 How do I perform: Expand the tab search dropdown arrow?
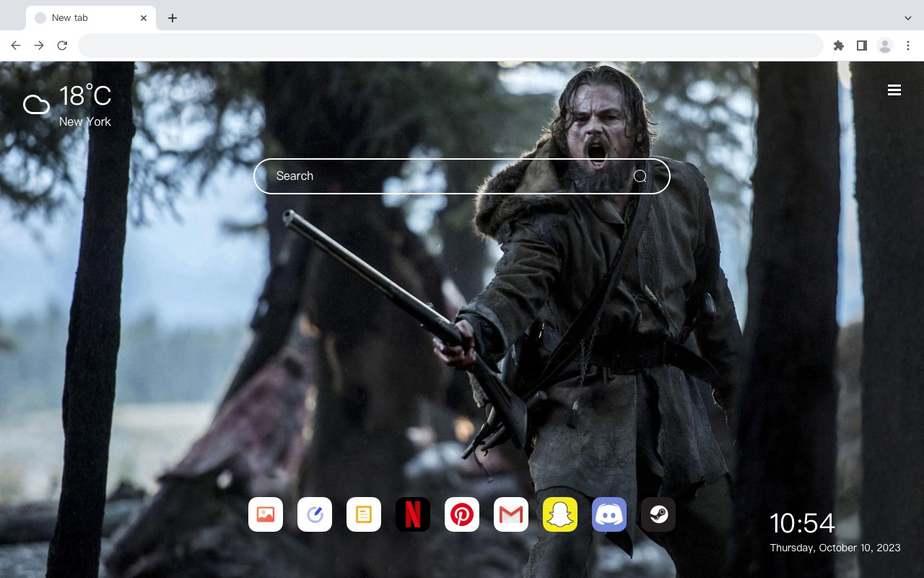click(908, 18)
